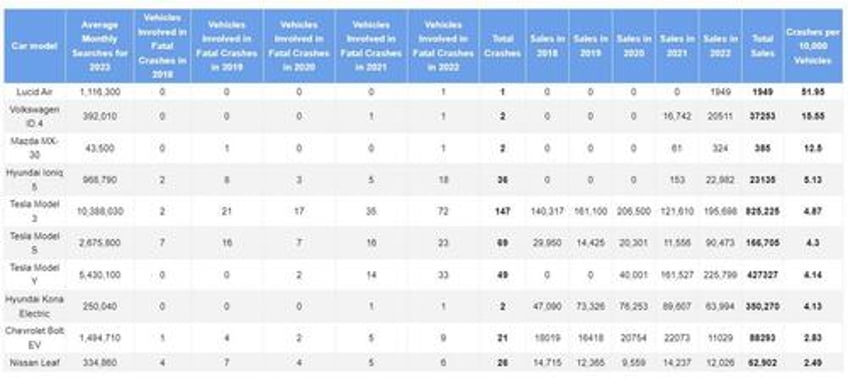
Task: Click Tesla Model 3 total crashes '147'
Action: point(502,211)
